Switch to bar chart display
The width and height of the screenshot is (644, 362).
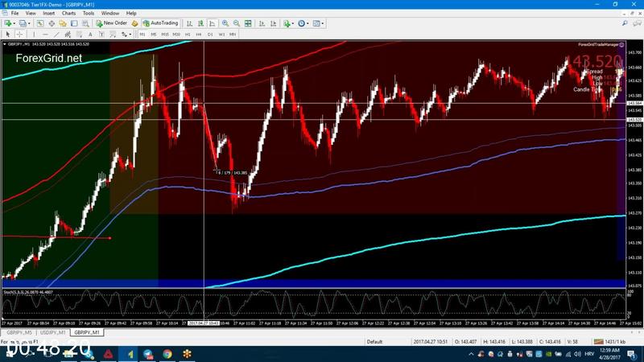(x=189, y=23)
